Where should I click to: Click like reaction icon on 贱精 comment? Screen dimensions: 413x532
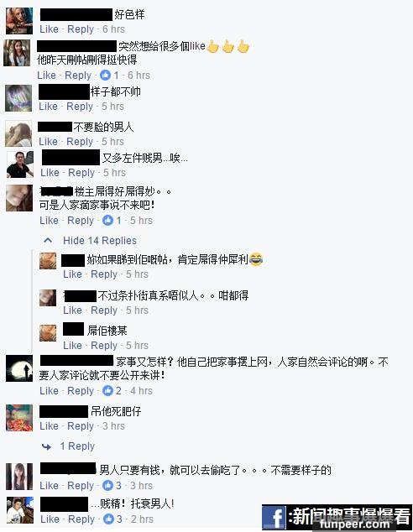(x=108, y=519)
